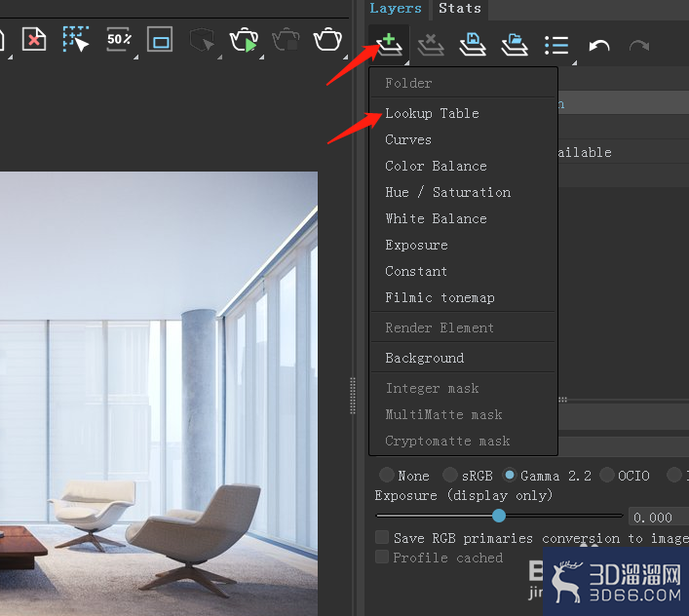The width and height of the screenshot is (689, 616).
Task: Open the quick actions list icon
Action: click(x=556, y=45)
